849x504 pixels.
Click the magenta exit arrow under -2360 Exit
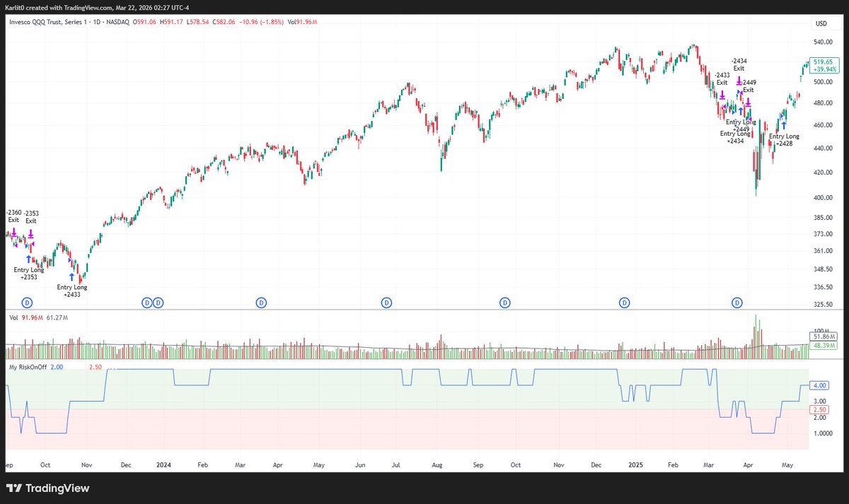coord(13,230)
